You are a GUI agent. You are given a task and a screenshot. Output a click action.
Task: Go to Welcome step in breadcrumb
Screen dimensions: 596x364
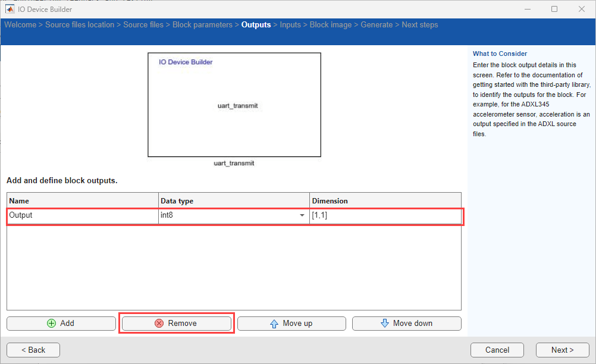(x=20, y=25)
